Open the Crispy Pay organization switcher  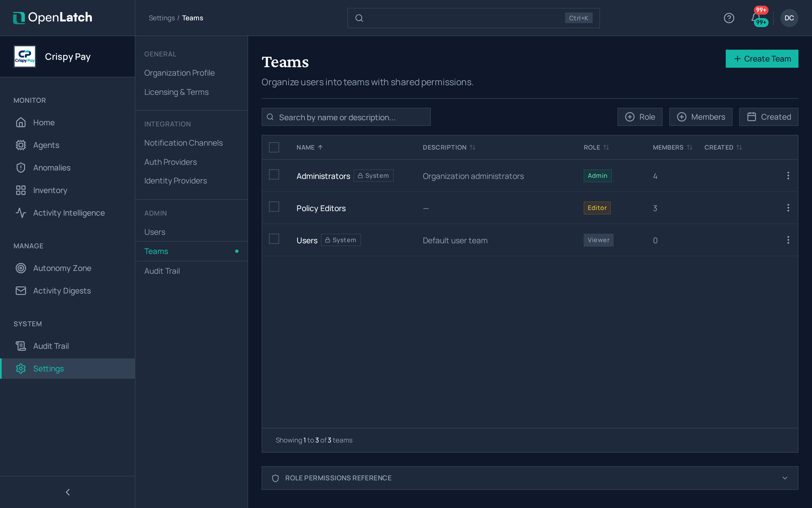(x=68, y=56)
